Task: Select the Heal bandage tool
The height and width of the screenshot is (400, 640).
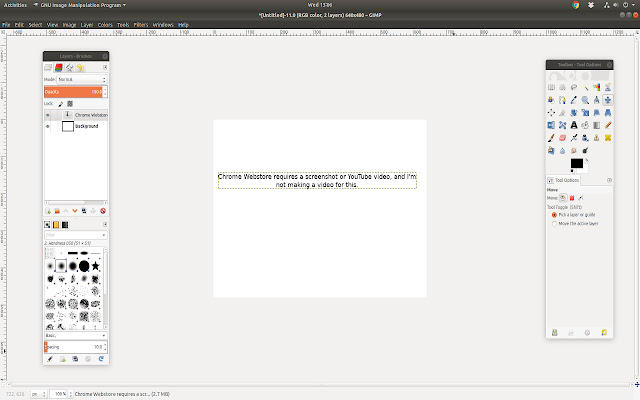Action: pos(608,138)
